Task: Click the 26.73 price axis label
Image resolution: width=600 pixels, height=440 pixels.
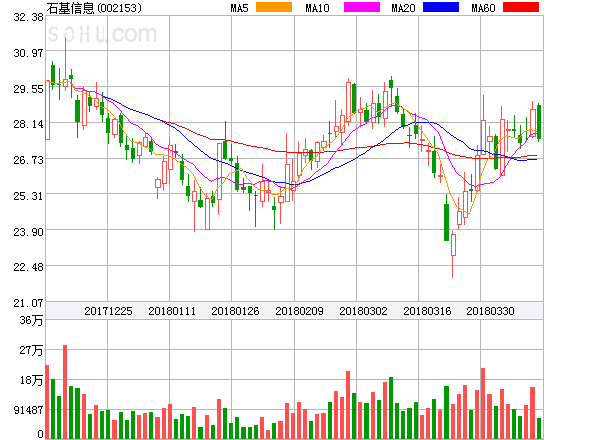Action: pyautogui.click(x=28, y=160)
